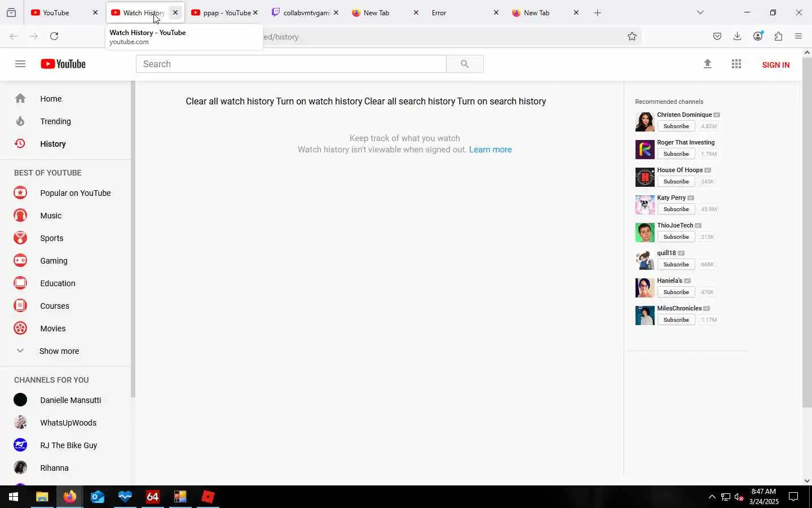Open Outlook from the taskbar

point(98,497)
